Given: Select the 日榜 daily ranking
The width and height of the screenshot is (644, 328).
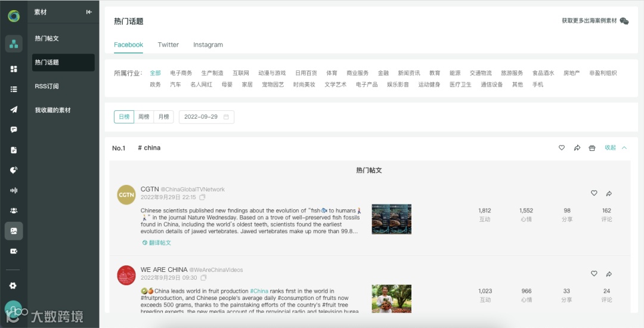Looking at the screenshot, I should click(124, 117).
